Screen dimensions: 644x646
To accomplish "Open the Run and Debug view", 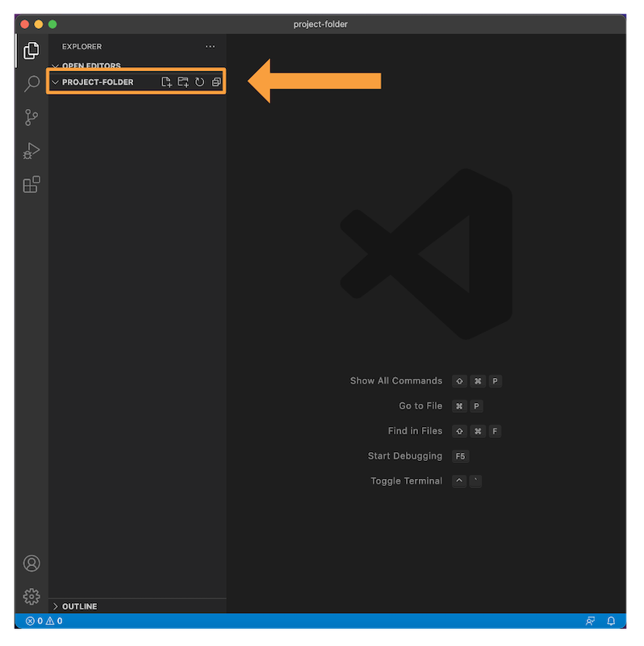I will pyautogui.click(x=31, y=151).
